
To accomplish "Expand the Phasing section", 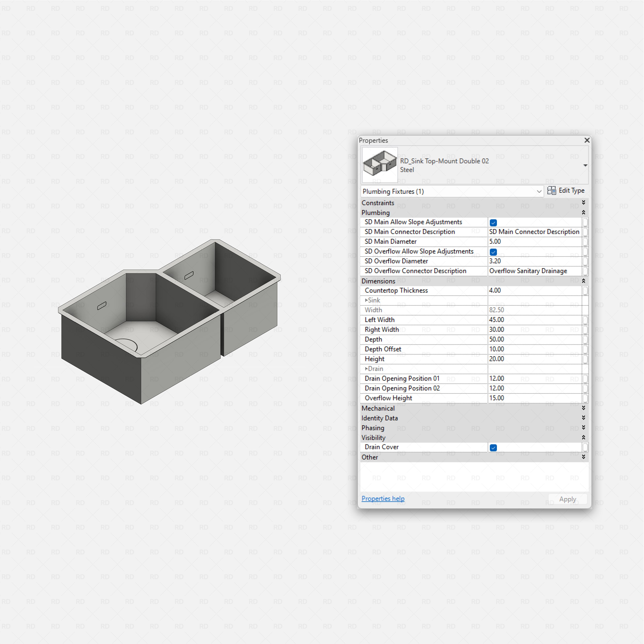I will click(x=584, y=428).
